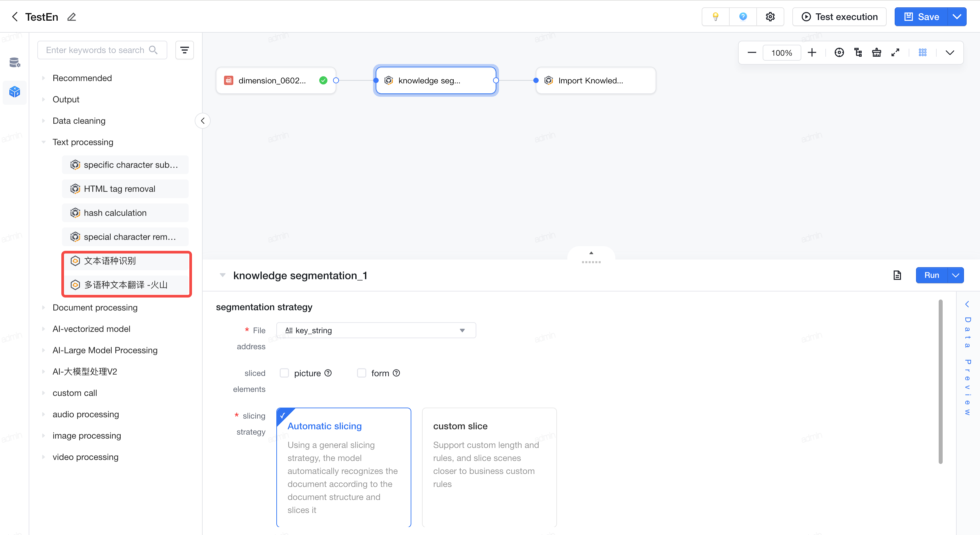Screen dimensions: 980x535
Task: Click the Test execution button
Action: tap(839, 17)
